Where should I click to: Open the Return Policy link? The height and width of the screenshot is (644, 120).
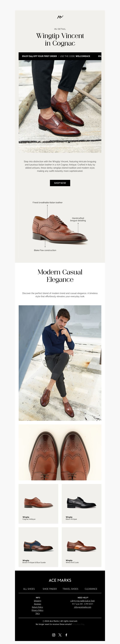tap(38, 607)
